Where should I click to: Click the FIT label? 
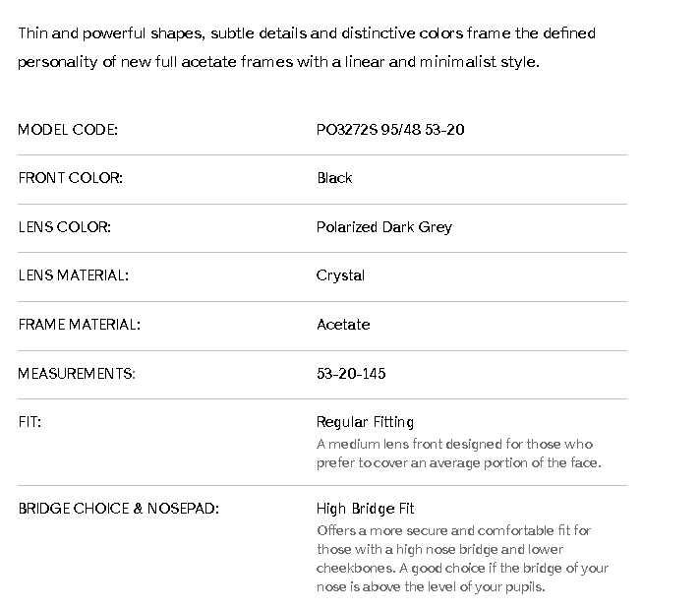pos(29,422)
